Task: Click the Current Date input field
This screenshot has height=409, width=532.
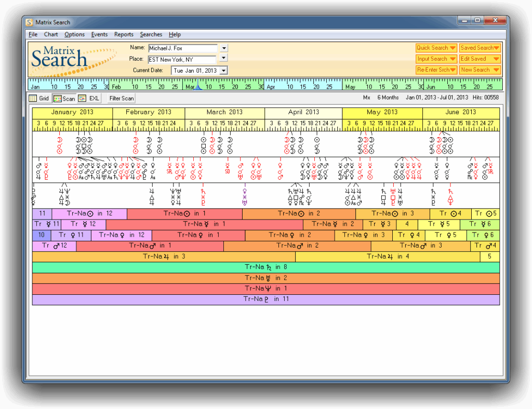Action: (196, 70)
